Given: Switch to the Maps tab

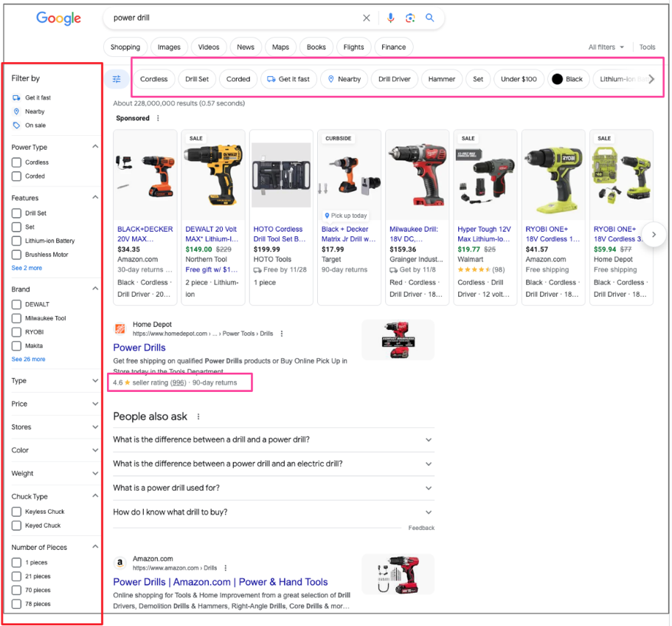Looking at the screenshot, I should tap(281, 47).
